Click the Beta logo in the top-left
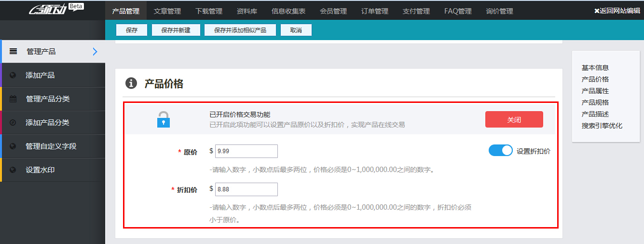This screenshot has height=244, width=644. [56, 9]
